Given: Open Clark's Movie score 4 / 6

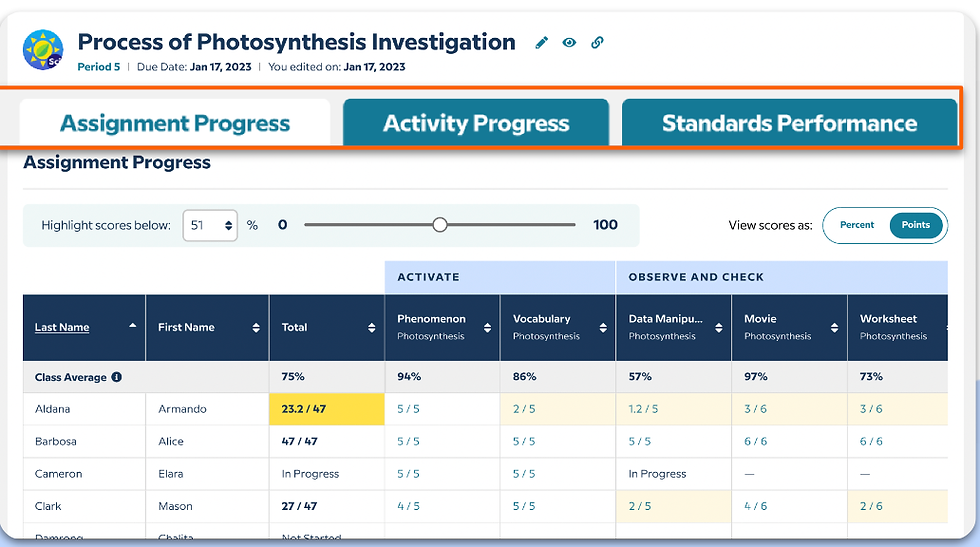Looking at the screenshot, I should pos(756,506).
